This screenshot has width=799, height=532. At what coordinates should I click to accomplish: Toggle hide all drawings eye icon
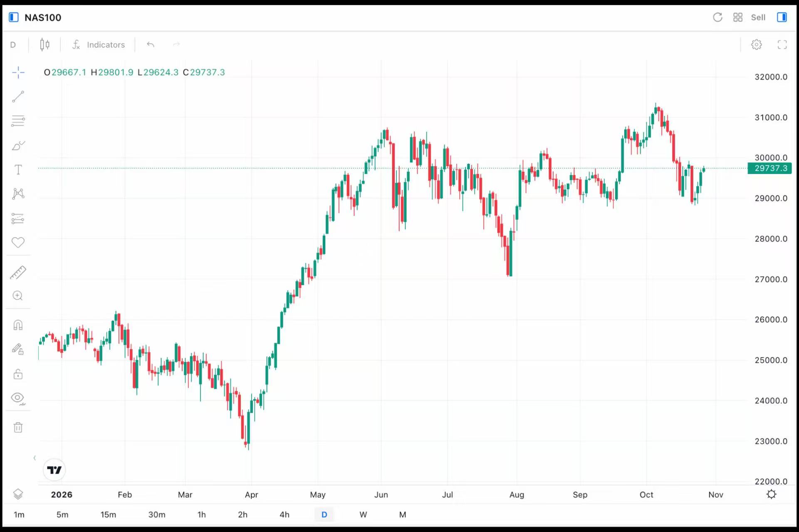coord(18,398)
